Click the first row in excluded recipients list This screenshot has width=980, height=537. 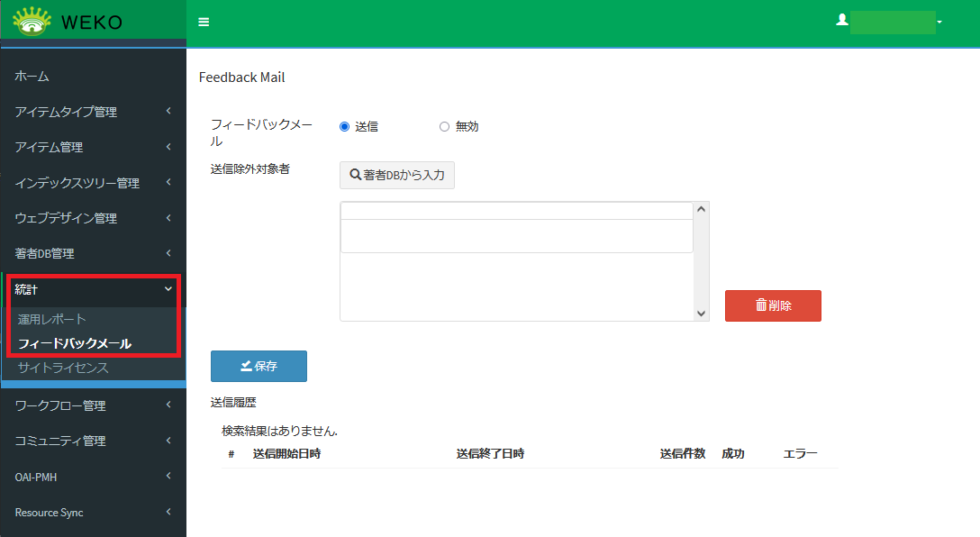click(x=516, y=211)
